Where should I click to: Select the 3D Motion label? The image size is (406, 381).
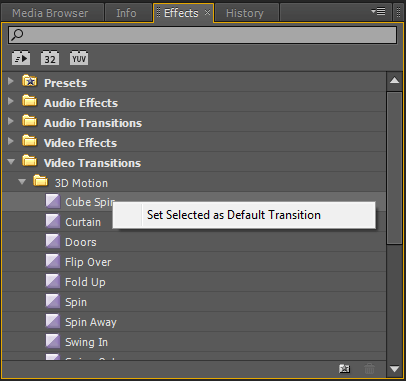[81, 183]
